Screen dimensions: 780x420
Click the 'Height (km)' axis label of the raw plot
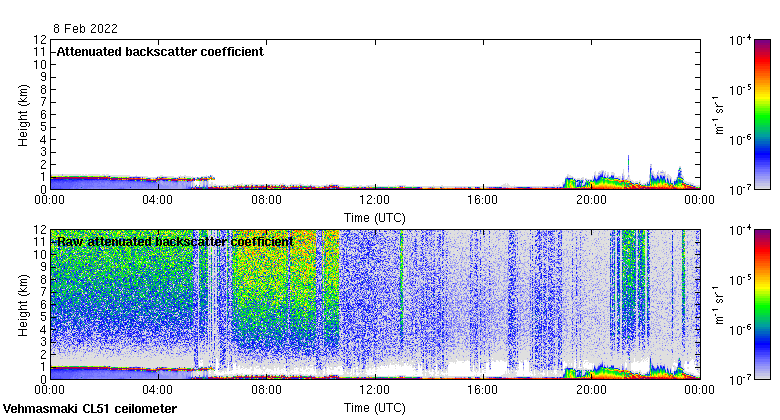click(x=23, y=306)
